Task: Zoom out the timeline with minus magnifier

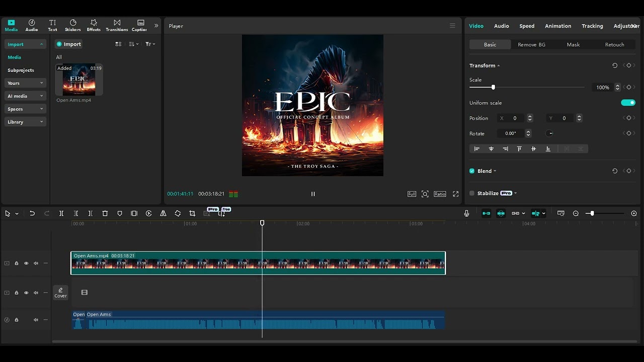Action: [x=576, y=214]
